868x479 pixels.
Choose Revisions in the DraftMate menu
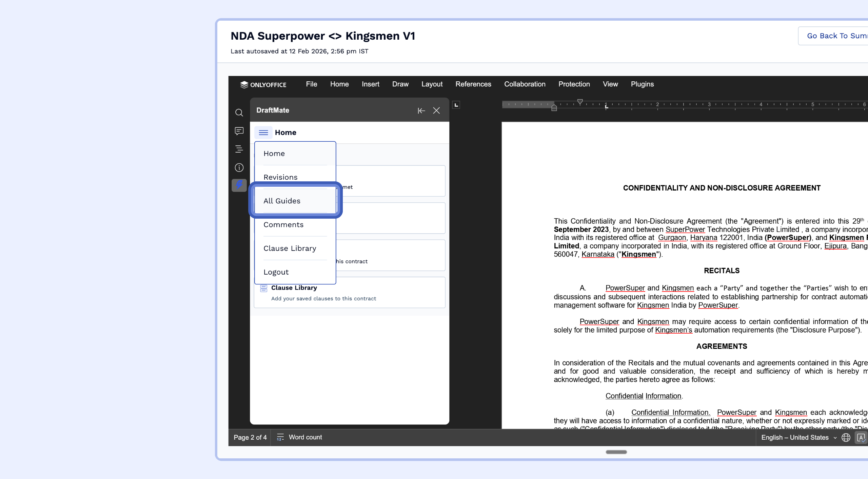coord(280,177)
